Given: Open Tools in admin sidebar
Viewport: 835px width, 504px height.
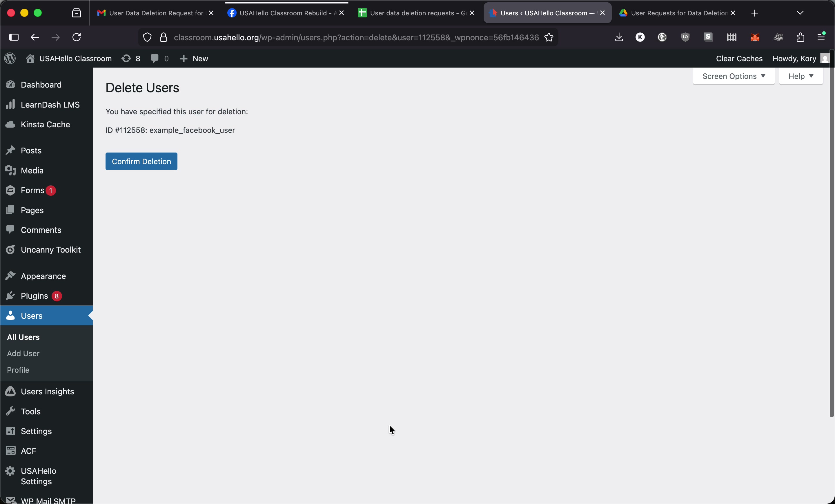Looking at the screenshot, I should [46, 411].
